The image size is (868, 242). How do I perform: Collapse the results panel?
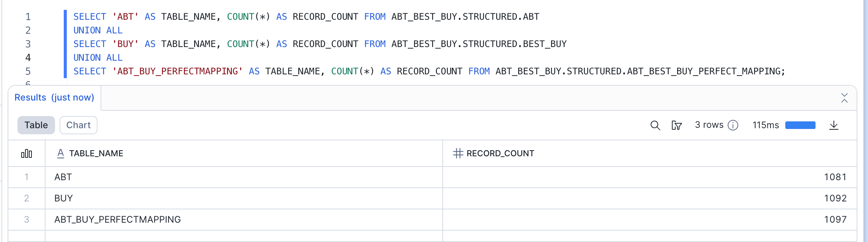tap(844, 98)
